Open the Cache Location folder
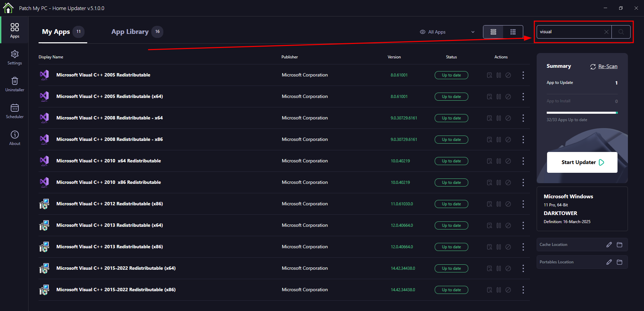 [620, 245]
